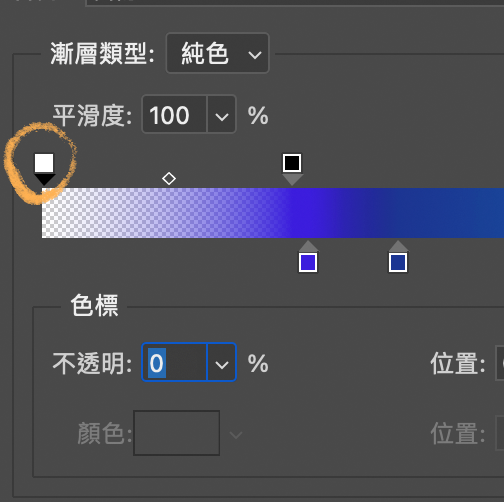Click the 漸層類型 label text

pos(102,54)
